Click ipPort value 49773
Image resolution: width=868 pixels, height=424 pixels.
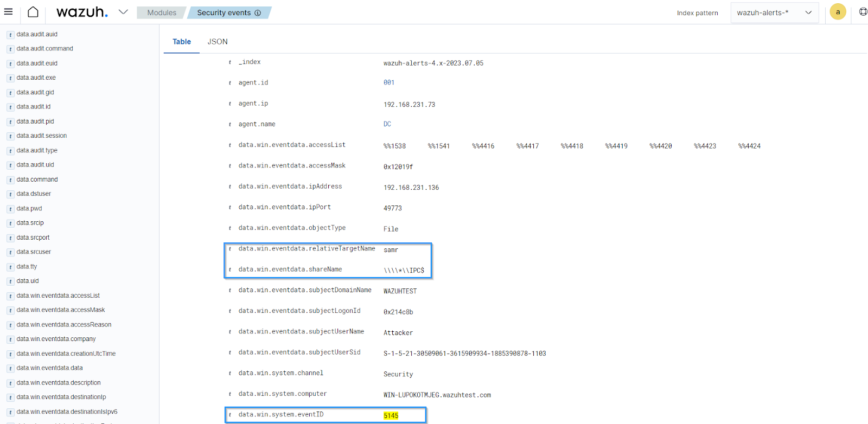(393, 208)
